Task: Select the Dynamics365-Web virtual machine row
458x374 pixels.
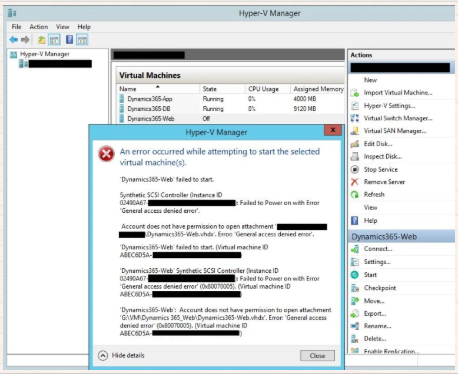Action: click(x=231, y=119)
